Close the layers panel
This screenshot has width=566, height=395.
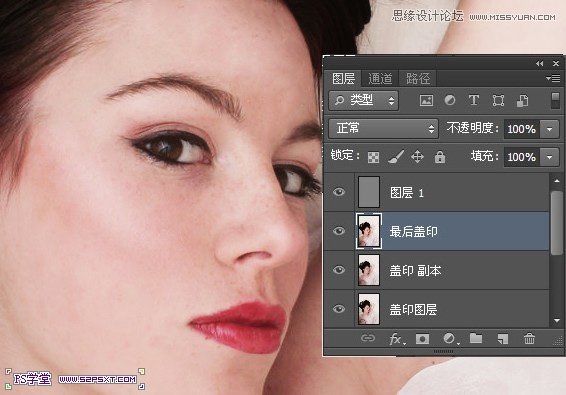(x=556, y=64)
